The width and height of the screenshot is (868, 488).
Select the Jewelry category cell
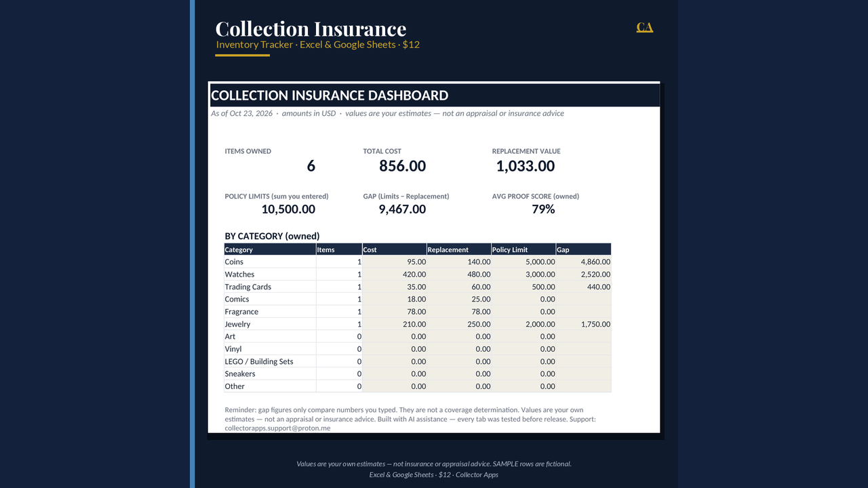[270, 324]
